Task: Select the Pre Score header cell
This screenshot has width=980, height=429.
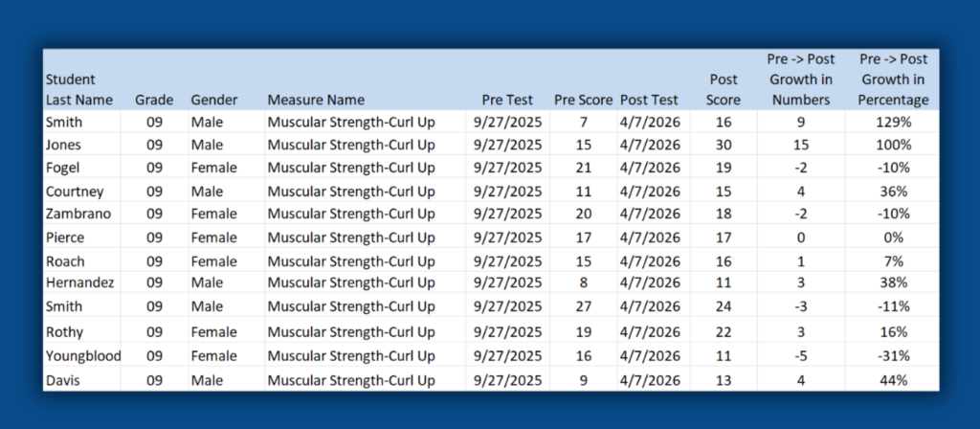Action: click(583, 100)
